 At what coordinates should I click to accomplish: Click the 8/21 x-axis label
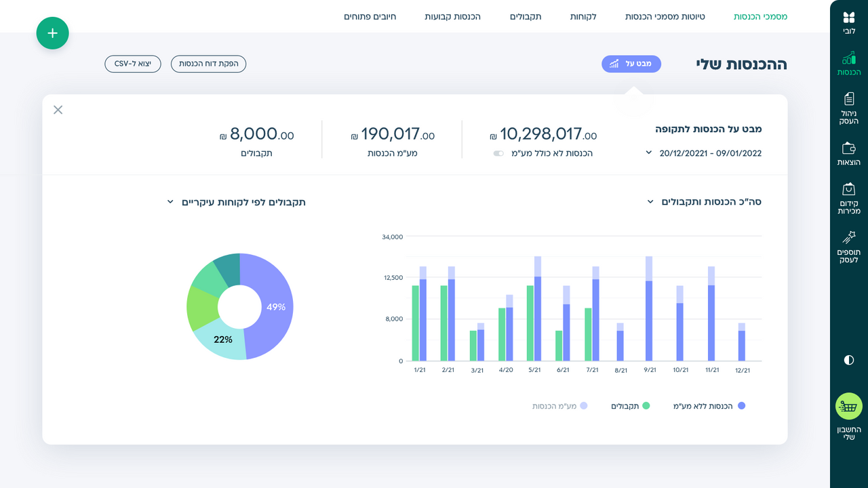pyautogui.click(x=620, y=370)
